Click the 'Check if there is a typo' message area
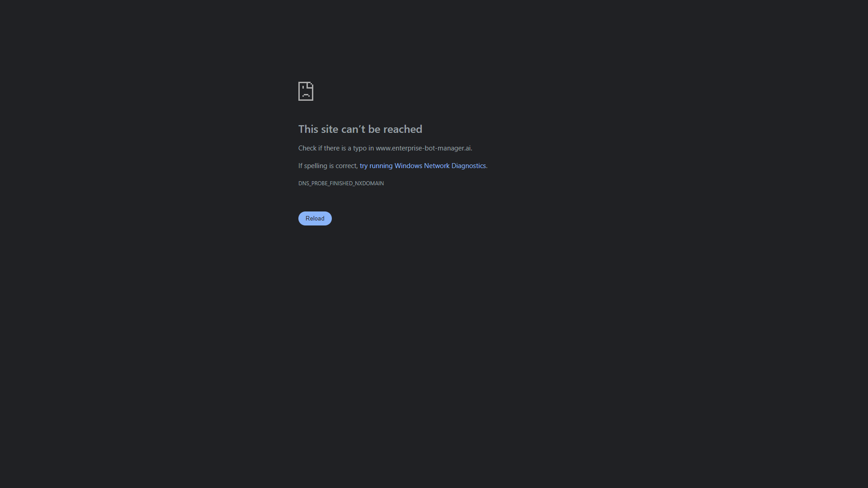 tap(385, 148)
